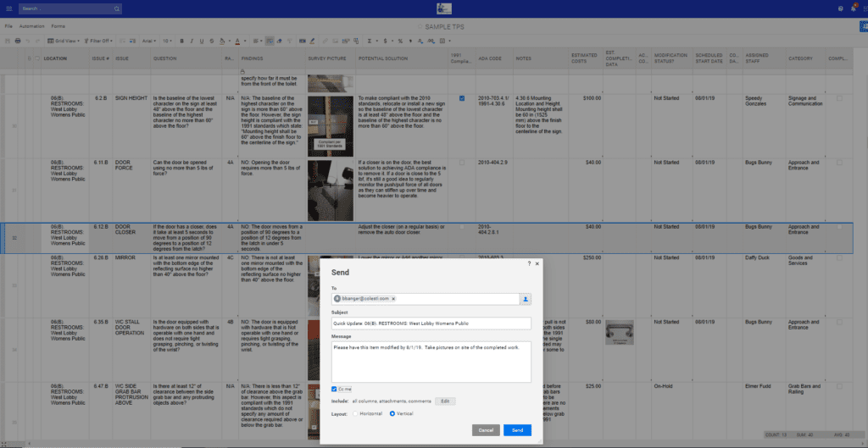Open the Grid View dropdown
This screenshot has width=868, height=448.
(64, 41)
